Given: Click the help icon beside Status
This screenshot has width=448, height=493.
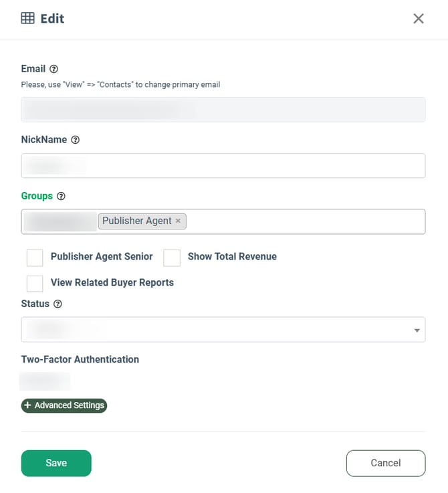Looking at the screenshot, I should point(58,304).
